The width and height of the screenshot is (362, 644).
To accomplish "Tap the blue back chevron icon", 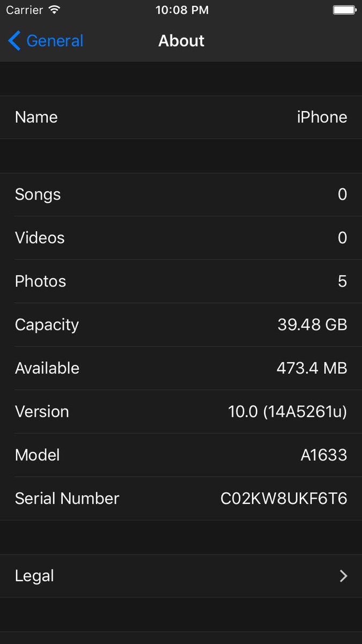I will pyautogui.click(x=14, y=41).
